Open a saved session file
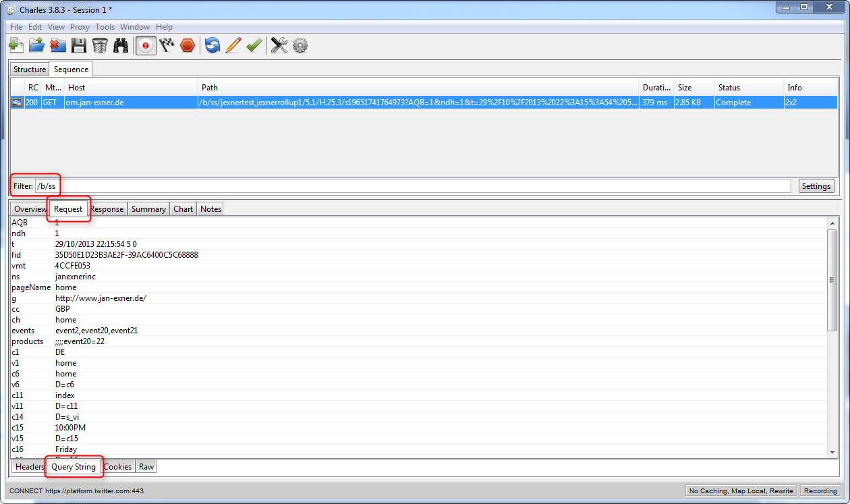 36,45
